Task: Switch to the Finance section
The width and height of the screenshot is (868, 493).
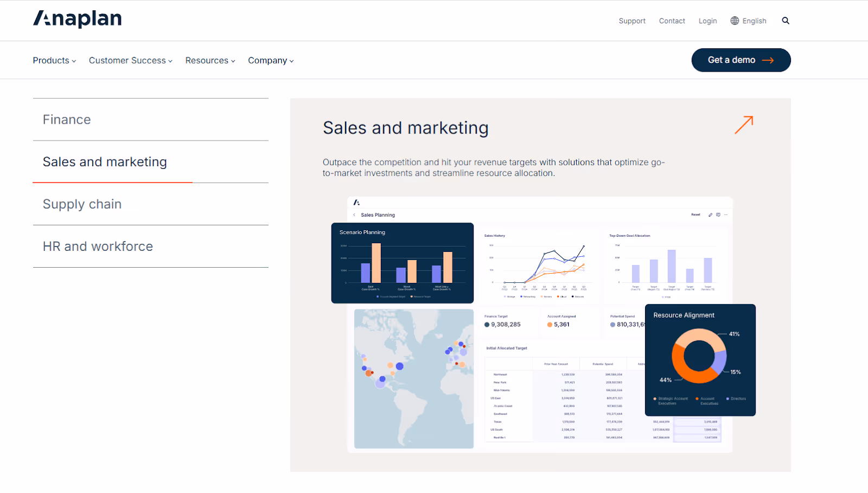Action: point(66,119)
